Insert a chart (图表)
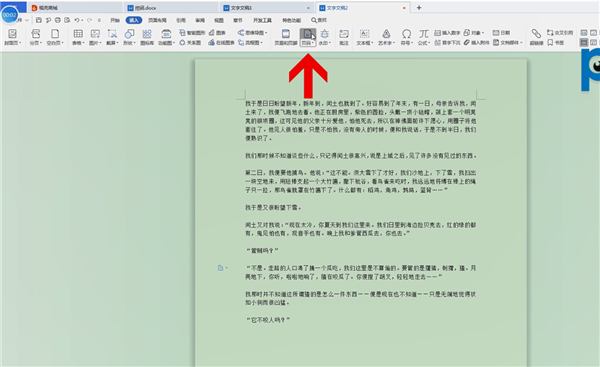Image resolution: width=600 pixels, height=367 pixels. tap(217, 33)
